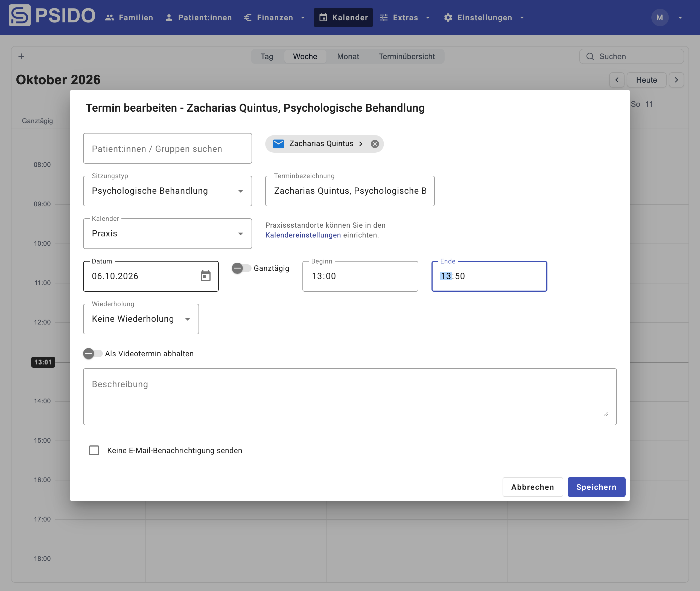Expand the Extras menu arrow
Screen dimensions: 700x591
point(428,18)
